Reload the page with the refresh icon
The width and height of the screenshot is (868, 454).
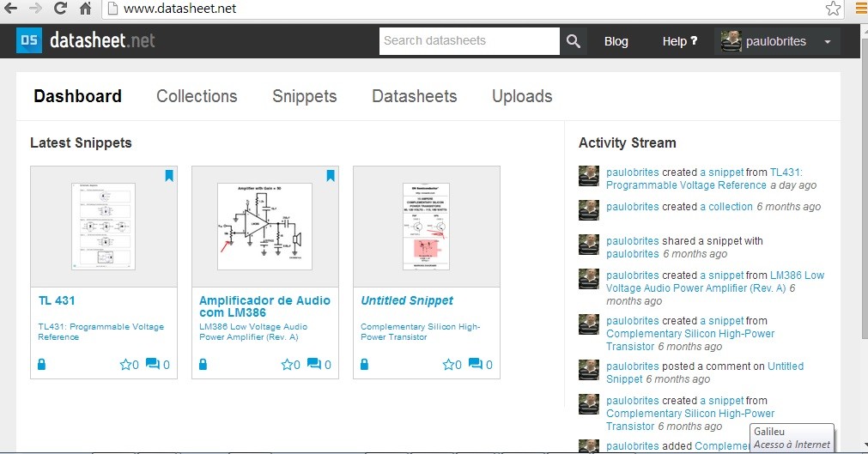coord(60,9)
